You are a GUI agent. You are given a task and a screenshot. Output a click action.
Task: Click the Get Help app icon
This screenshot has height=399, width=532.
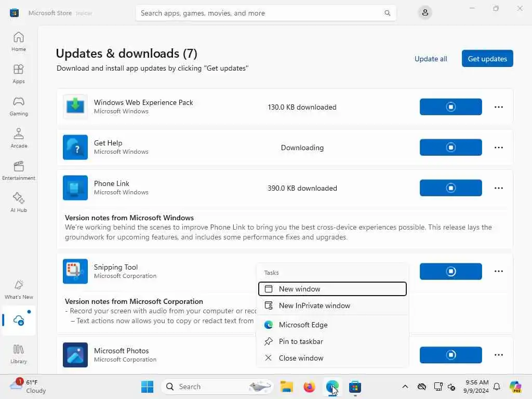click(x=75, y=147)
